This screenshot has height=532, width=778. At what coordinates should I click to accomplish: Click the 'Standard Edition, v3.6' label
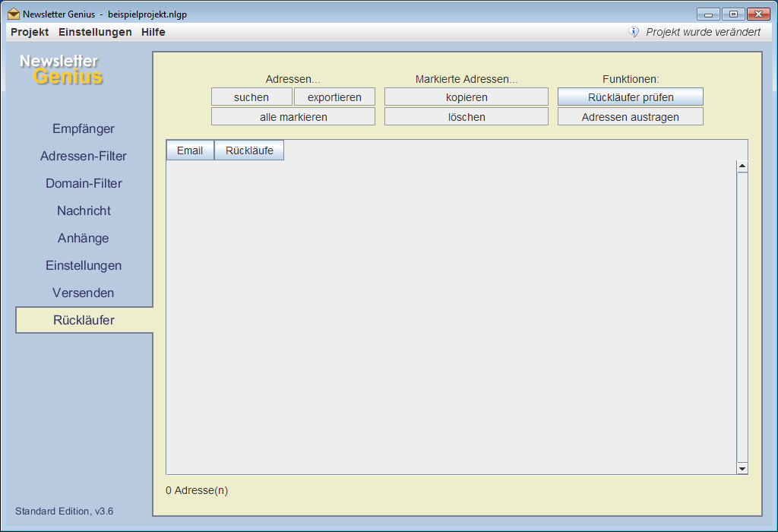pos(64,511)
